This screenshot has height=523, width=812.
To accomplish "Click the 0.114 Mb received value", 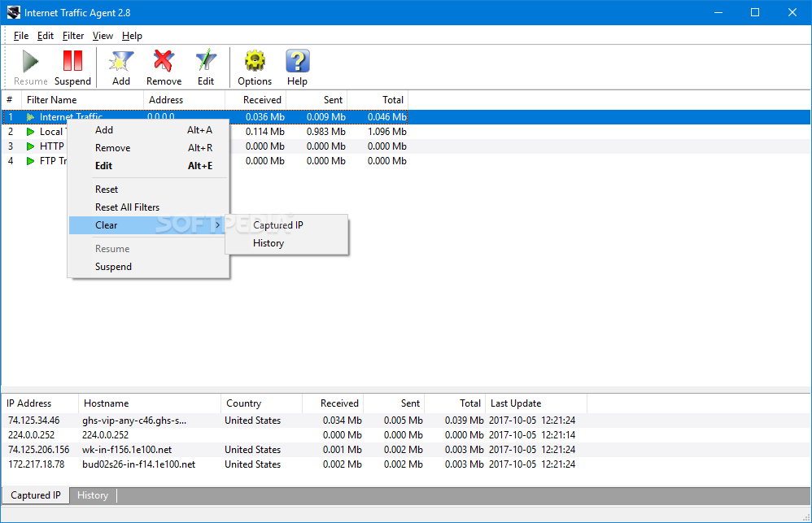I will click(265, 132).
